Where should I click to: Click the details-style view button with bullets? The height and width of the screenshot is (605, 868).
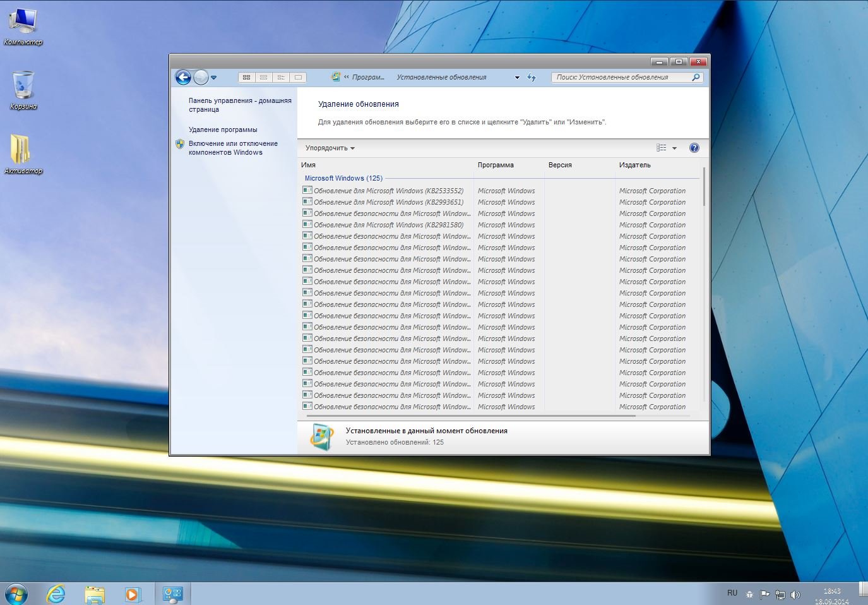click(281, 78)
